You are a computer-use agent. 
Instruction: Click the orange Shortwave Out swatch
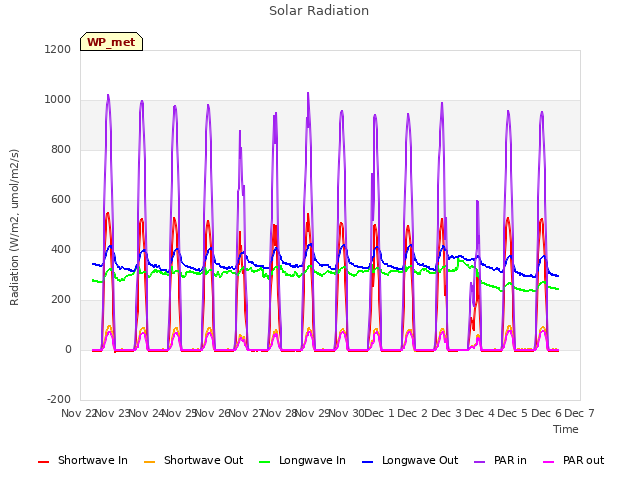[x=149, y=462]
